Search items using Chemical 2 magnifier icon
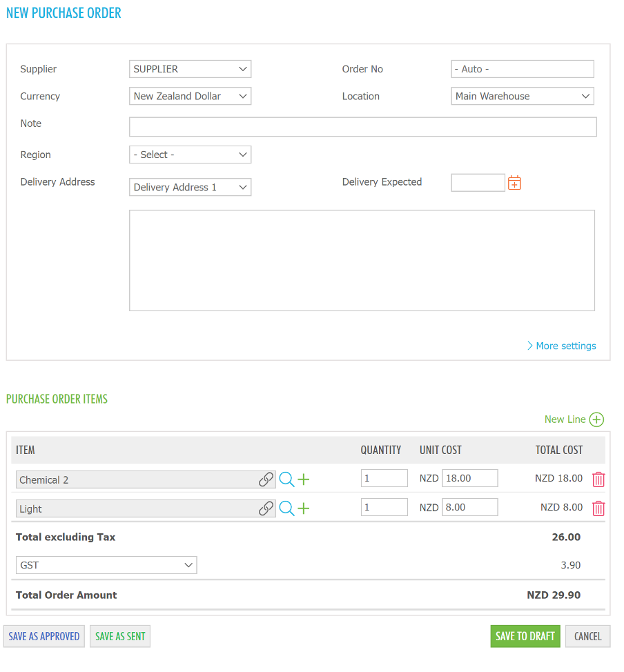The image size is (624, 672). tap(286, 480)
